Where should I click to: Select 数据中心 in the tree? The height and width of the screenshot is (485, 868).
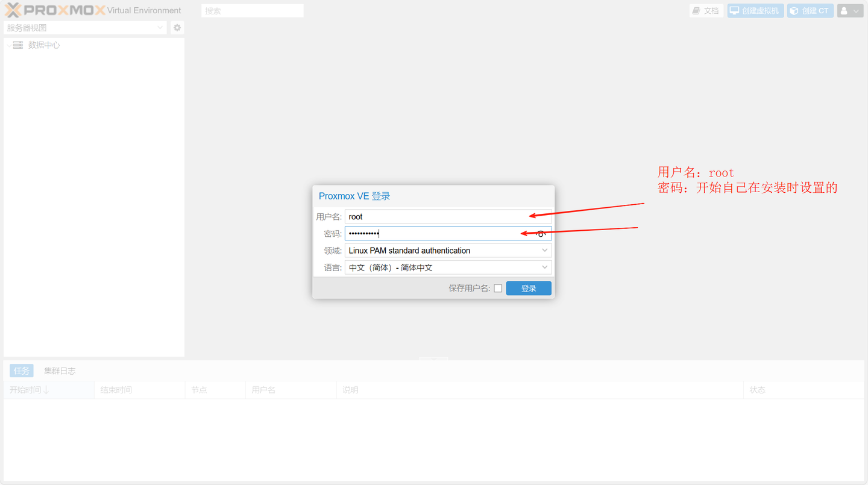tap(44, 45)
